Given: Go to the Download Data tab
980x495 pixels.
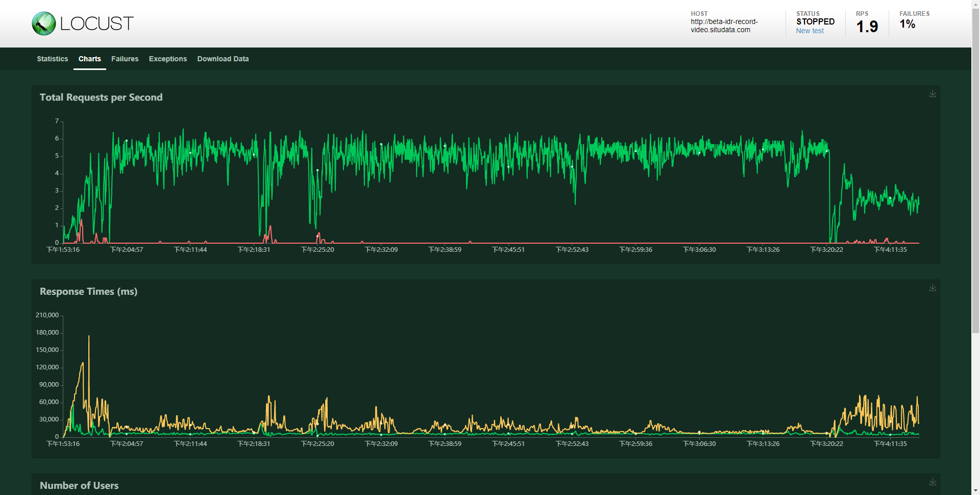Looking at the screenshot, I should coord(223,59).
